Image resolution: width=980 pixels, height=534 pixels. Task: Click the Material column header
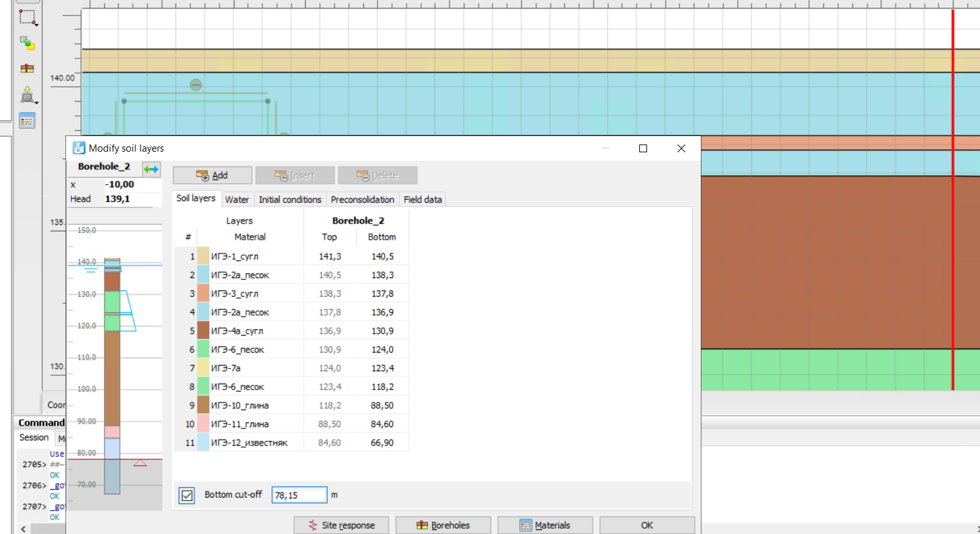click(250, 237)
